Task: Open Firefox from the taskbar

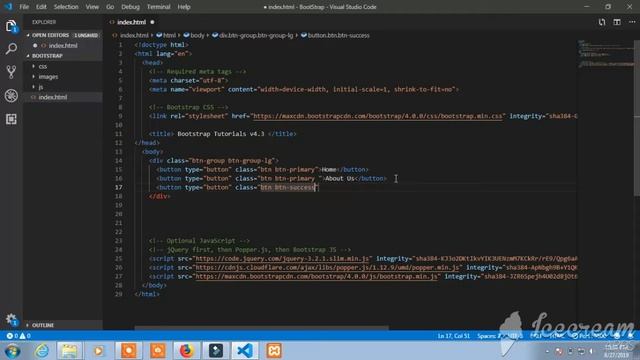Action: 186,351
